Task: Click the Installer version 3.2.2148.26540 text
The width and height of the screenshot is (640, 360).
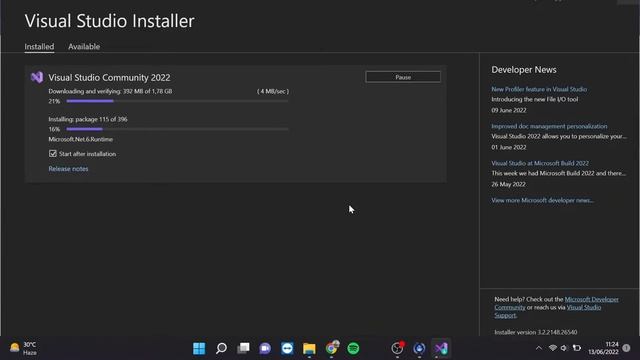Action: [x=536, y=332]
